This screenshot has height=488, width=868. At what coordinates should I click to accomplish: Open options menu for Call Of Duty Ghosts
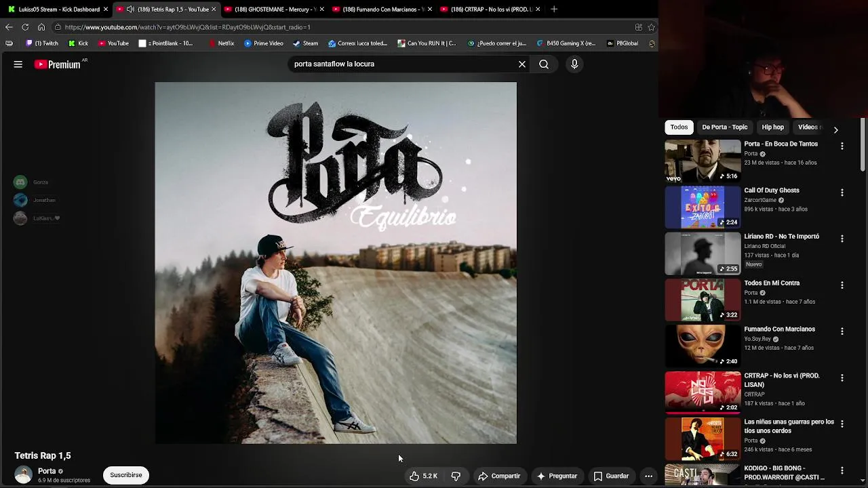tap(842, 192)
